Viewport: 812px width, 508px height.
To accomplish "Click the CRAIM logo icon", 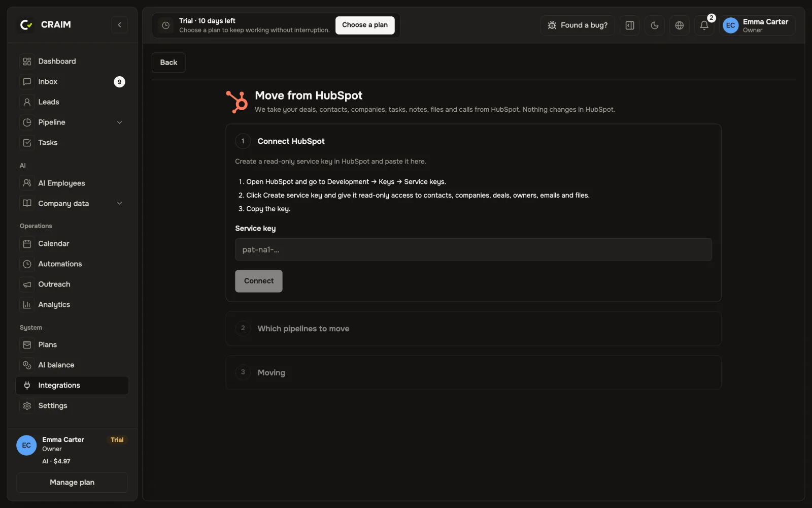I will click(x=26, y=24).
